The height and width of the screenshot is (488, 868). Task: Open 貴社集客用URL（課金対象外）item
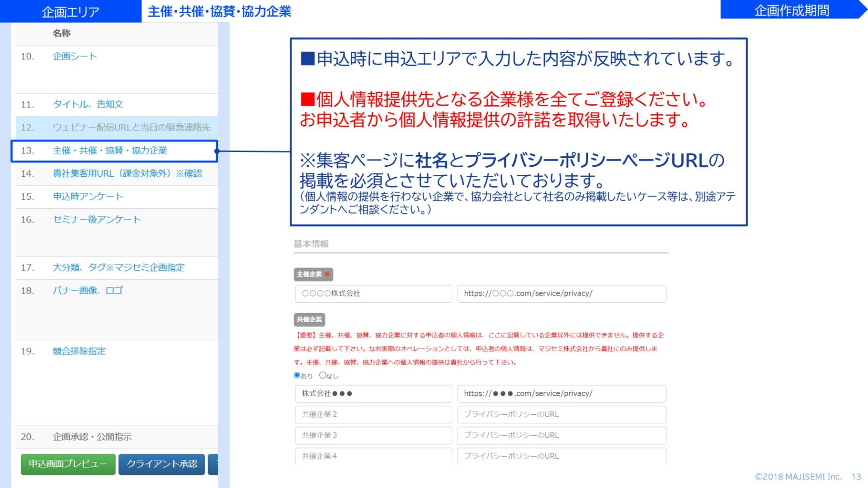coord(127,174)
